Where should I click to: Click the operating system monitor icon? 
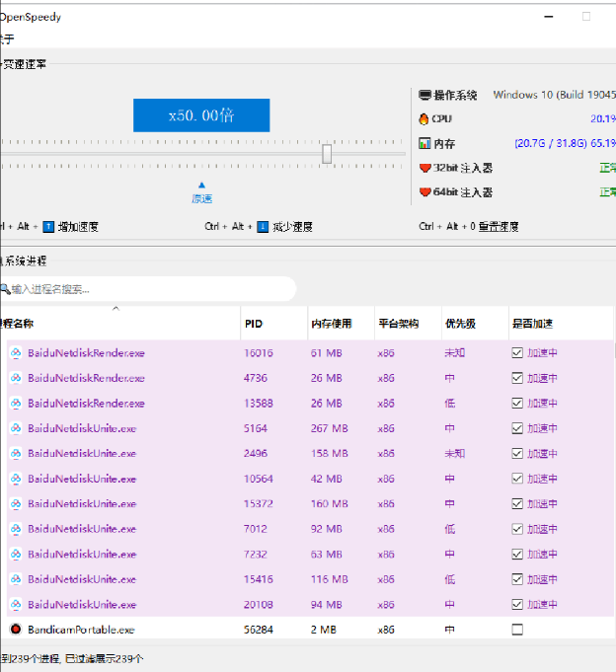[424, 96]
